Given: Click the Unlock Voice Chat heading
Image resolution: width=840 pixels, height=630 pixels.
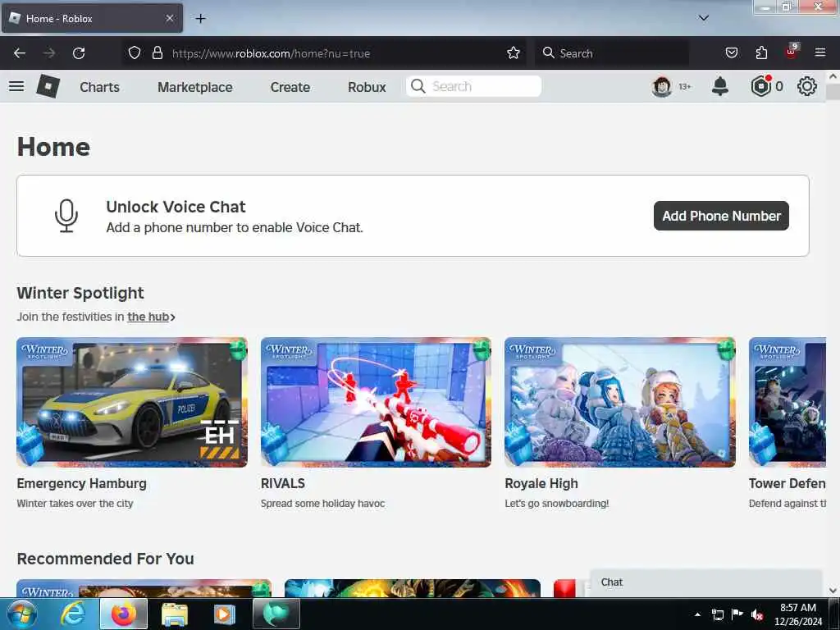Looking at the screenshot, I should tap(176, 207).
